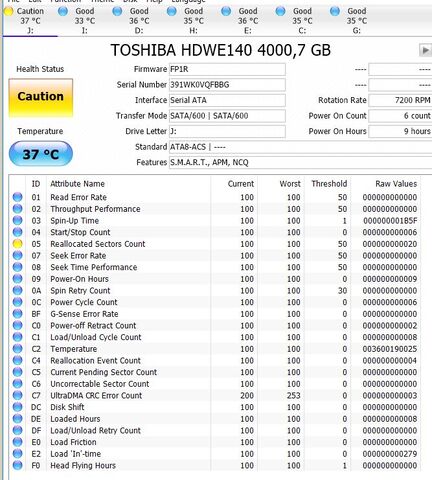The height and width of the screenshot is (480, 432).
Task: Click the status orb for Load/Unload Cycle Count
Action: (17, 337)
